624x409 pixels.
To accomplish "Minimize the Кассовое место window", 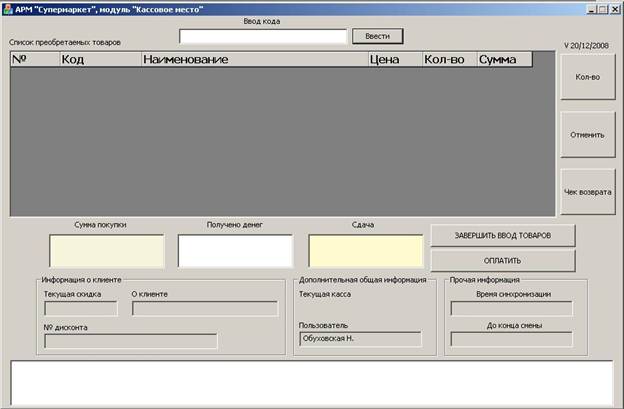I will coord(591,9).
